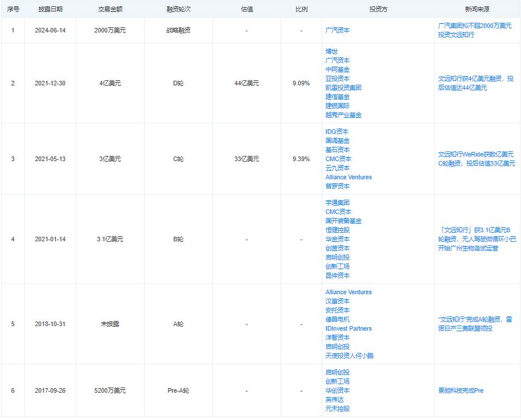Click the 建信基金 investor link
Viewport: 521px width, 420px height.
click(337, 97)
